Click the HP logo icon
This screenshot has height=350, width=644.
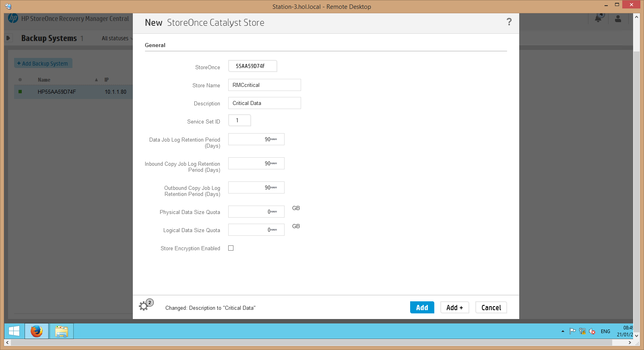[x=13, y=18]
